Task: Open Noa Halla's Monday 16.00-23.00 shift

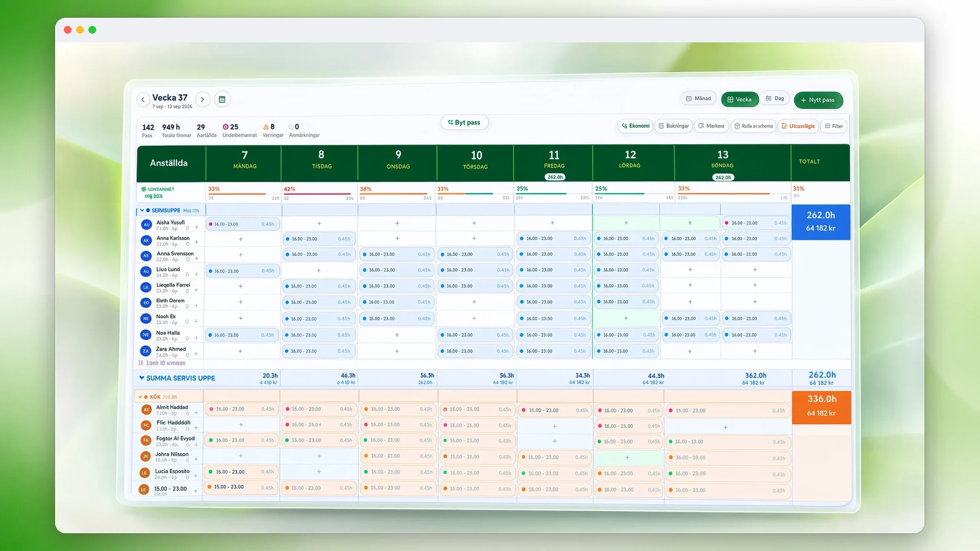Action: click(x=243, y=335)
